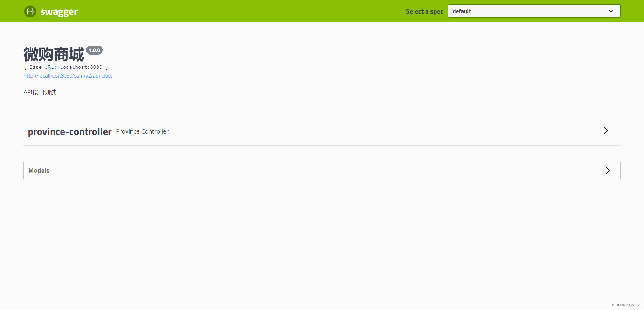This screenshot has width=644, height=310.
Task: Click the Models label
Action: coord(39,170)
